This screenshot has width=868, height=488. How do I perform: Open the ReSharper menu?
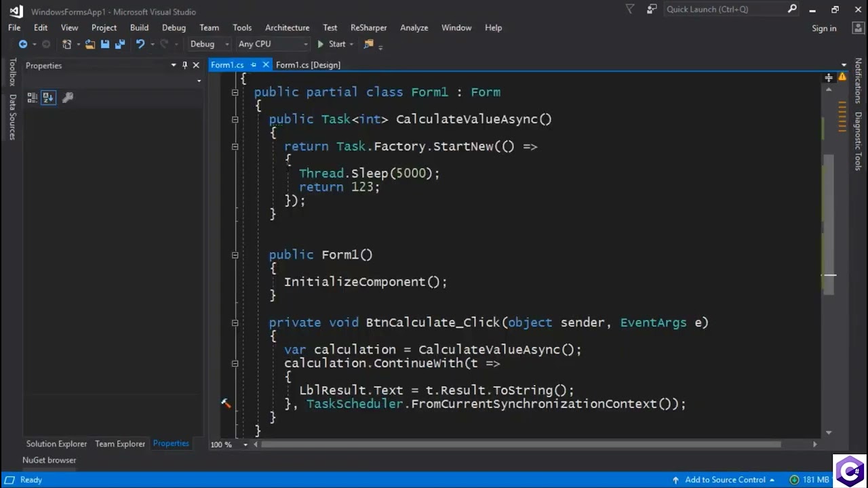pyautogui.click(x=368, y=28)
